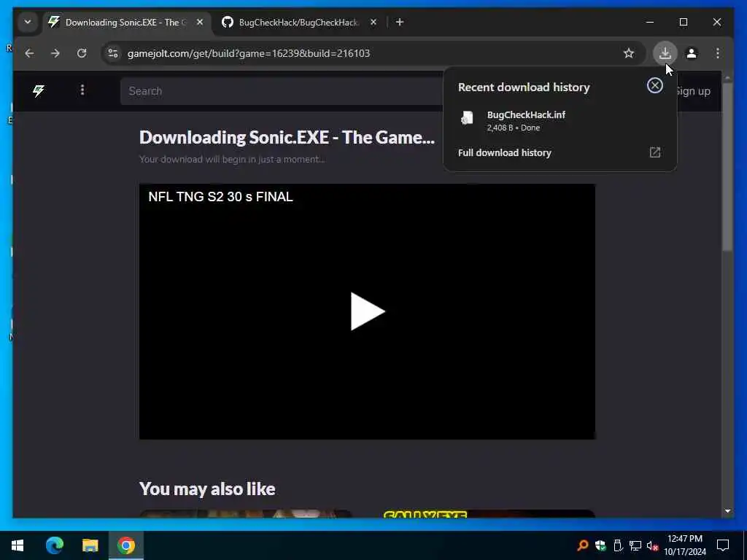Open site information icon in address bar
The image size is (747, 560).
[113, 53]
